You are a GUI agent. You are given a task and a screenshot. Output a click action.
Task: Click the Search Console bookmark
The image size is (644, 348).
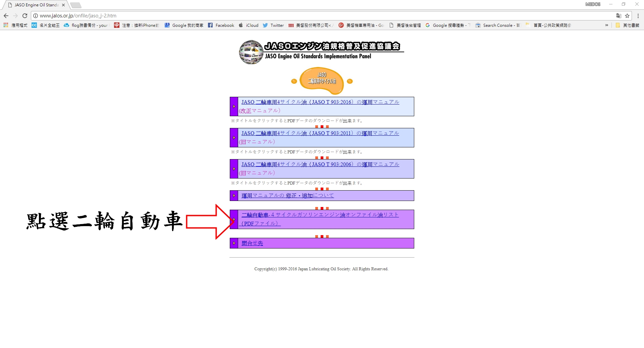coord(497,25)
